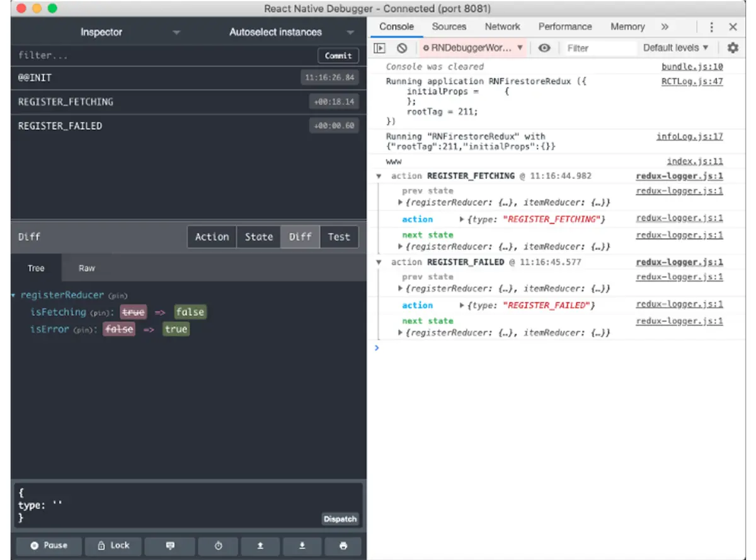Image resolution: width=756 pixels, height=560 pixels.
Task: Toggle Lock changes in Redux DevTools
Action: [113, 546]
